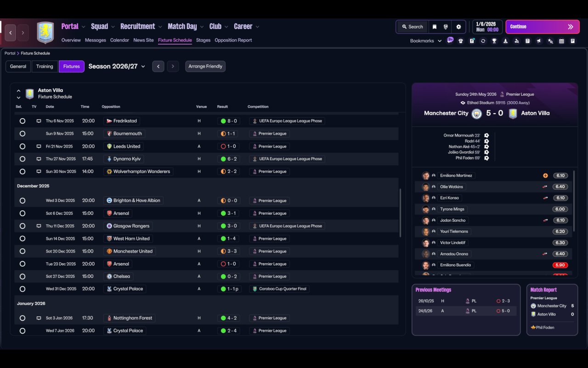
Task: Click the circular refresh arrows bookmark icon
Action: (483, 41)
